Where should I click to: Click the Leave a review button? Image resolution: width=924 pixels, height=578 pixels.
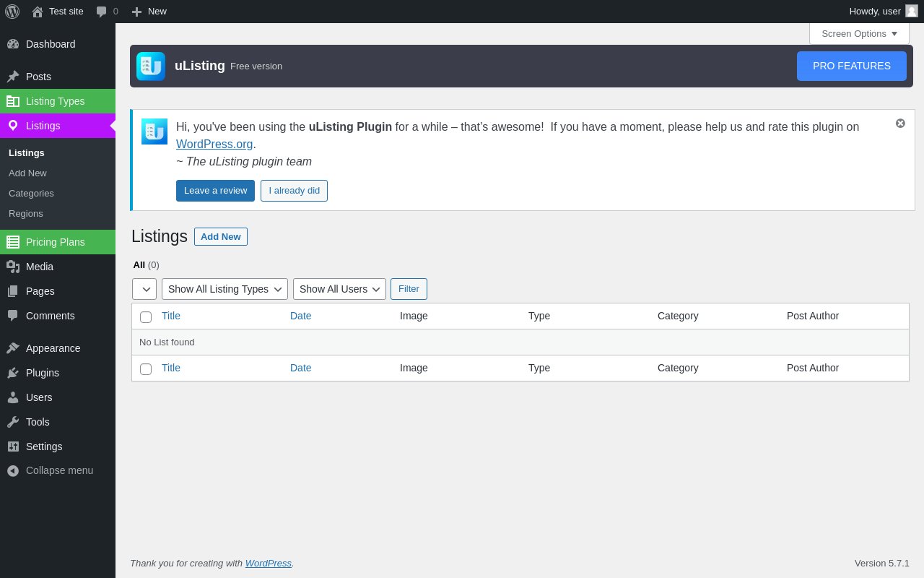tap(215, 191)
